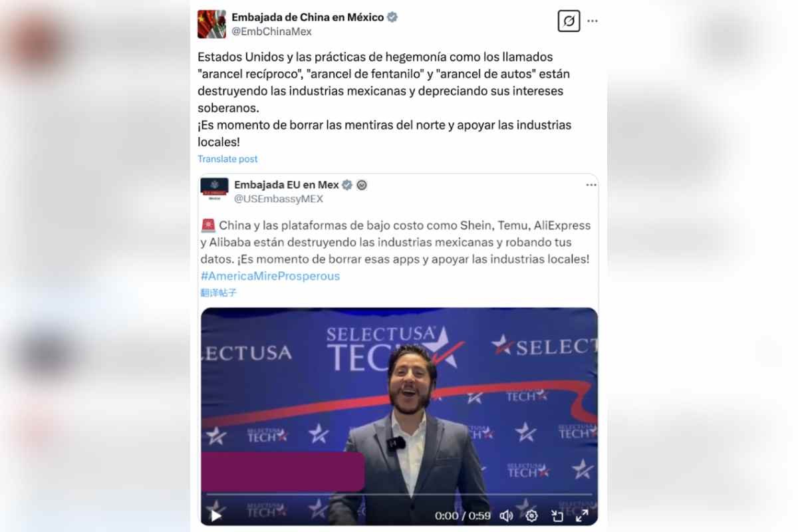Click the US Embassy profile avatar
Image resolution: width=798 pixels, height=532 pixels.
[214, 190]
